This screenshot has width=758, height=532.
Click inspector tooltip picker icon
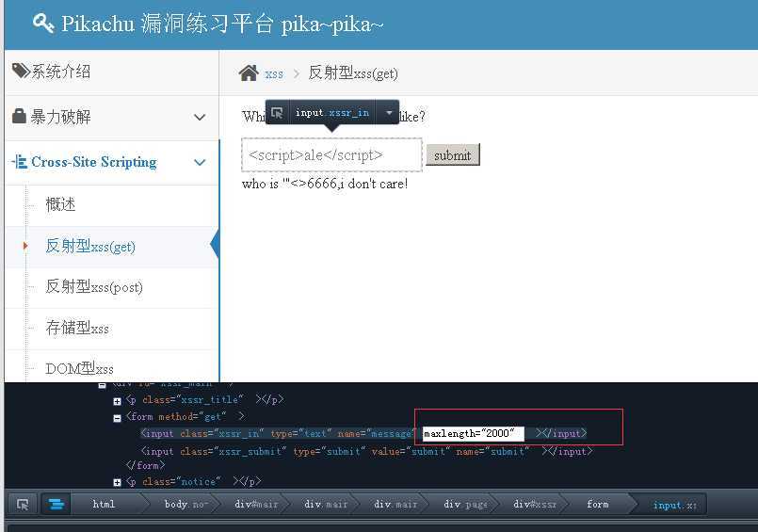(277, 113)
